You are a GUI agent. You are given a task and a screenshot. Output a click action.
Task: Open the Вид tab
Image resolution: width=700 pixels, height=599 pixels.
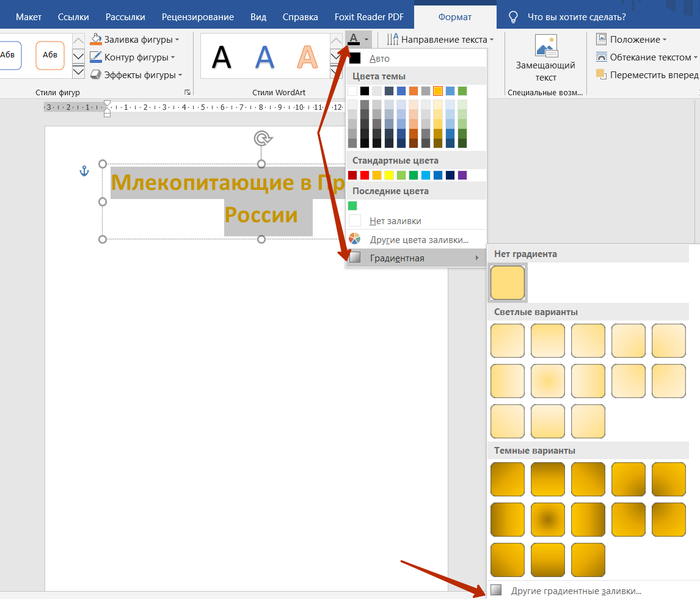(258, 17)
